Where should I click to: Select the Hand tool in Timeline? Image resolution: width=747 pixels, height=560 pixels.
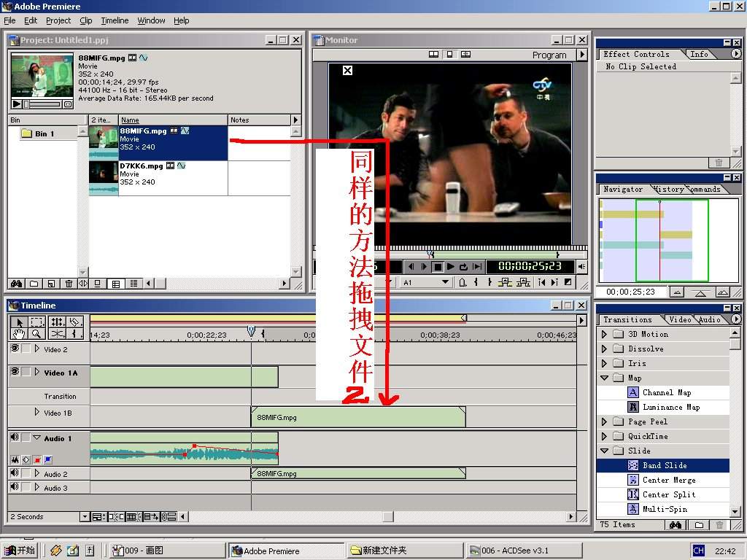coord(20,334)
